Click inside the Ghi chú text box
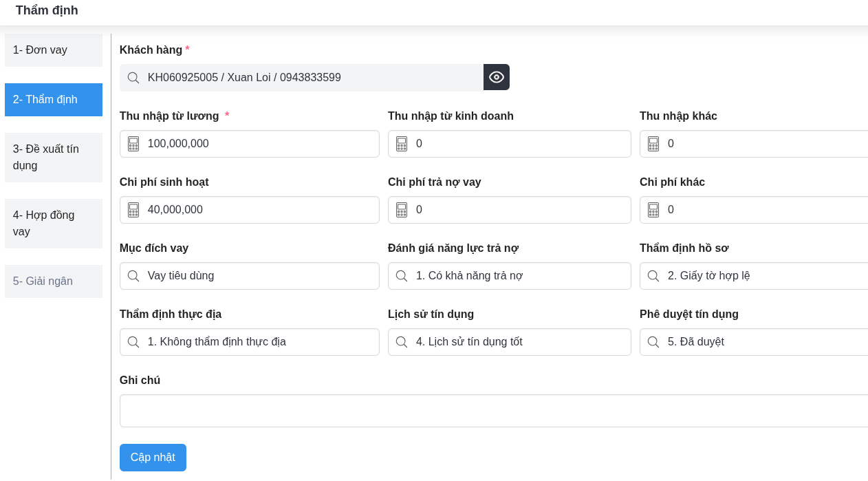The image size is (868, 481). pos(492,411)
